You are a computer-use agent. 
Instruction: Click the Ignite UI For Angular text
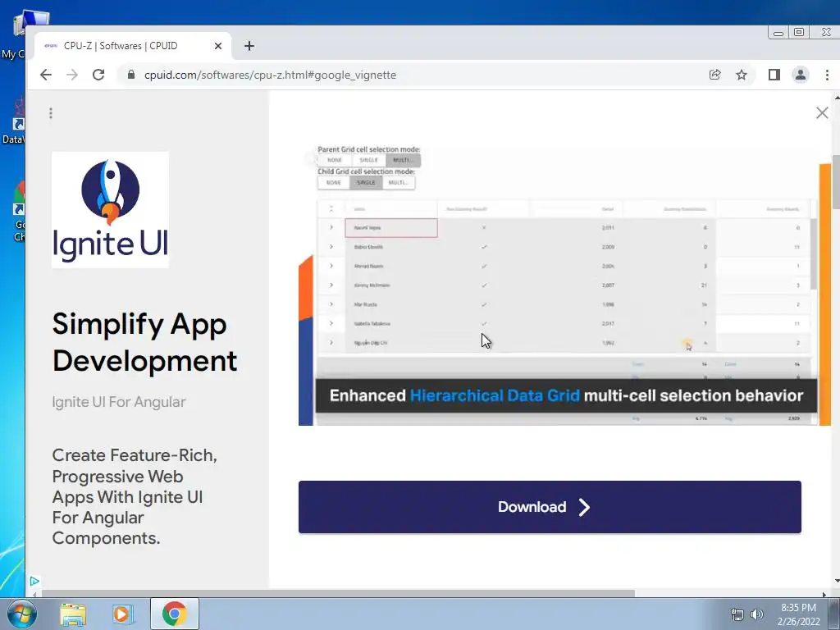(118, 402)
